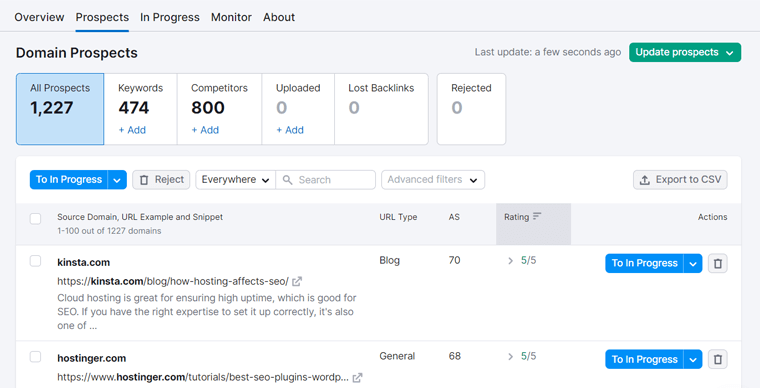Open external link icon for hostinger.com URL

(x=357, y=377)
